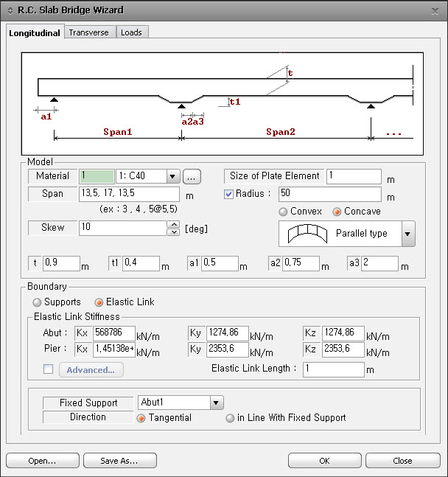Open the Fixed Support Abut1 dropdown
This screenshot has width=448, height=477.
point(216,403)
